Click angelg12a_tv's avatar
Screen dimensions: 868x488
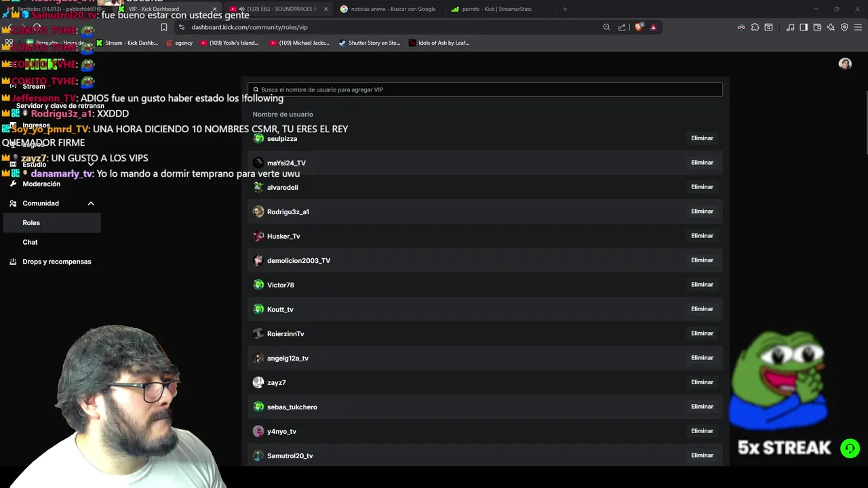(258, 358)
